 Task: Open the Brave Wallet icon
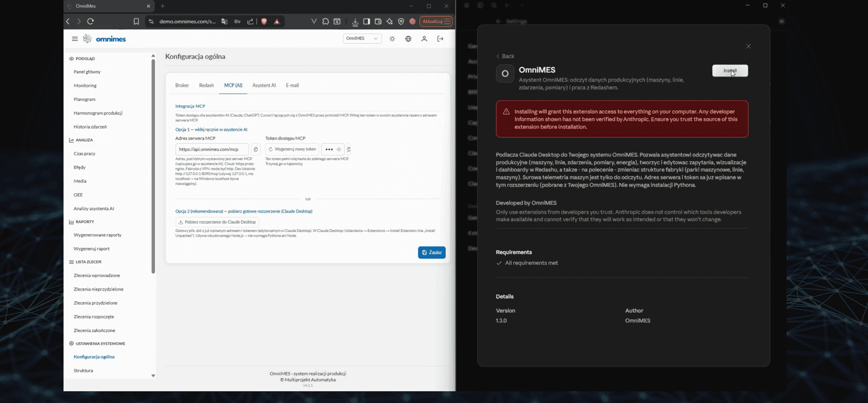click(378, 21)
